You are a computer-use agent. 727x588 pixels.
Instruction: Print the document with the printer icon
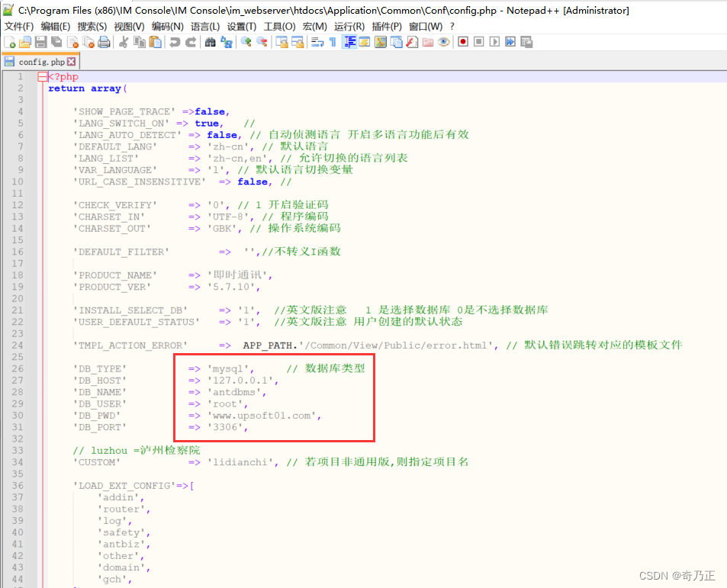coord(104,42)
